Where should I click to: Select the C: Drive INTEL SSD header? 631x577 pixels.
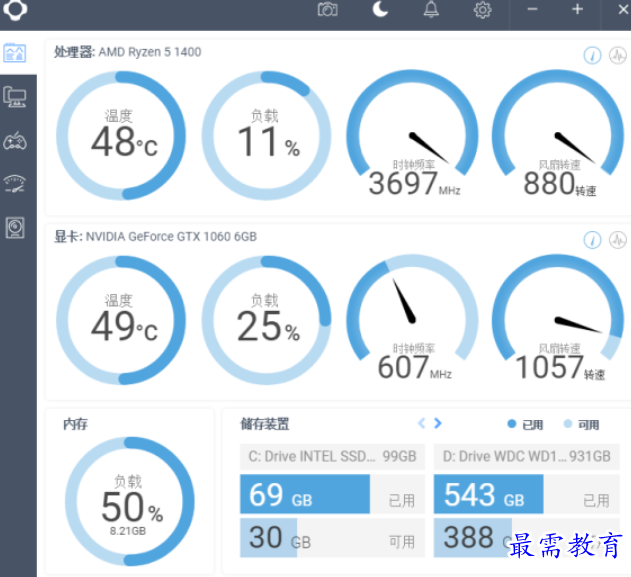point(332,457)
